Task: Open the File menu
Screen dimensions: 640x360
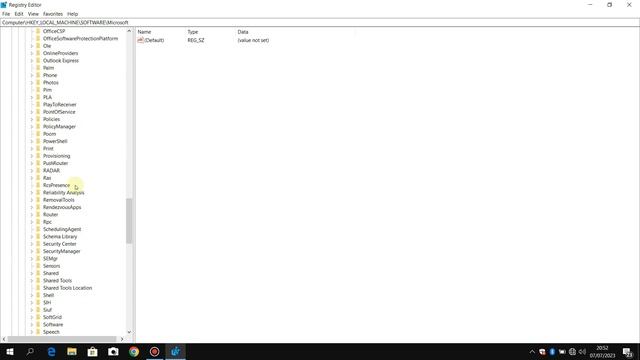Action: [x=6, y=14]
